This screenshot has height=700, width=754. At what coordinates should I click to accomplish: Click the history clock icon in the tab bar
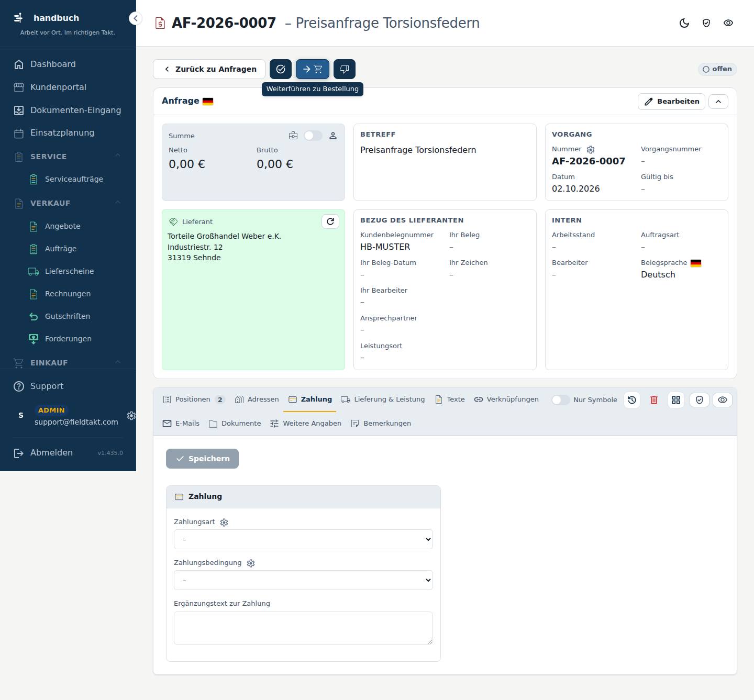pos(632,400)
